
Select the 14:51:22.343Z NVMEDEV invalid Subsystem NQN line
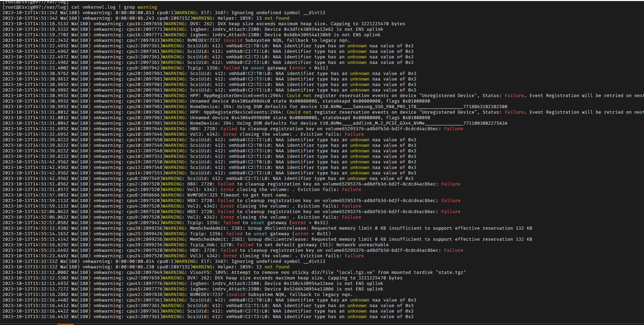(176, 40)
